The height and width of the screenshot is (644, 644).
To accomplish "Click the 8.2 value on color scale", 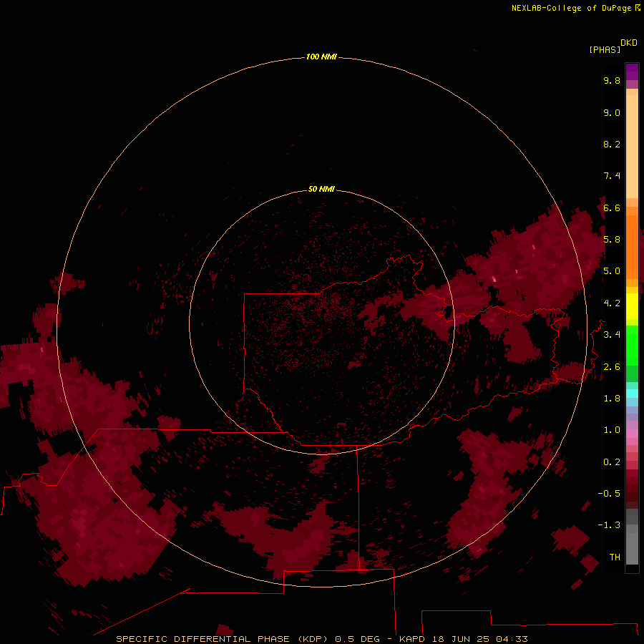I will [612, 144].
